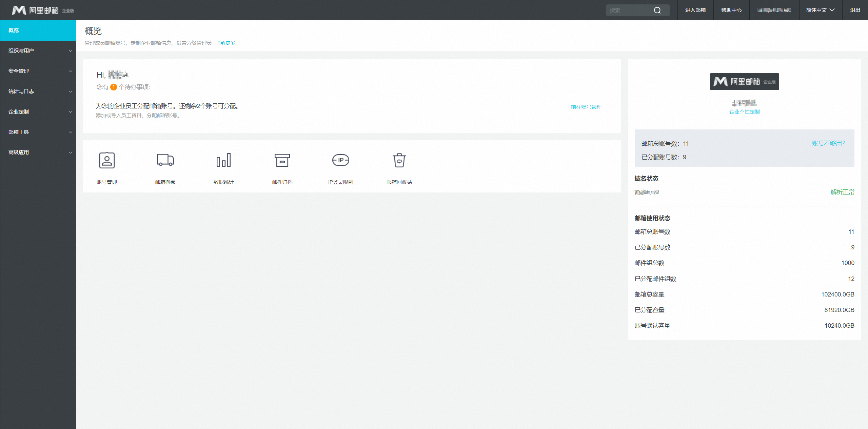
Task: Select the 概览 sidebar tab
Action: click(x=38, y=30)
